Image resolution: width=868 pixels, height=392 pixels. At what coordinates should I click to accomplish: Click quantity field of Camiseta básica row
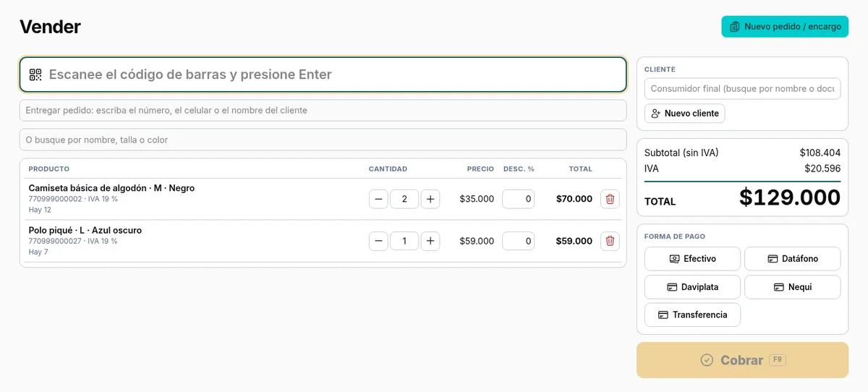(x=404, y=199)
